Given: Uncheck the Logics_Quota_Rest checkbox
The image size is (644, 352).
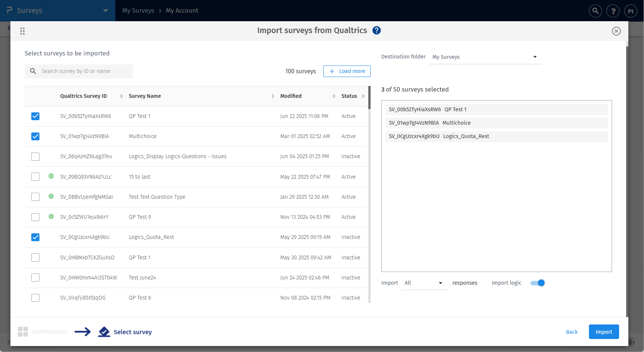Looking at the screenshot, I should tap(35, 237).
